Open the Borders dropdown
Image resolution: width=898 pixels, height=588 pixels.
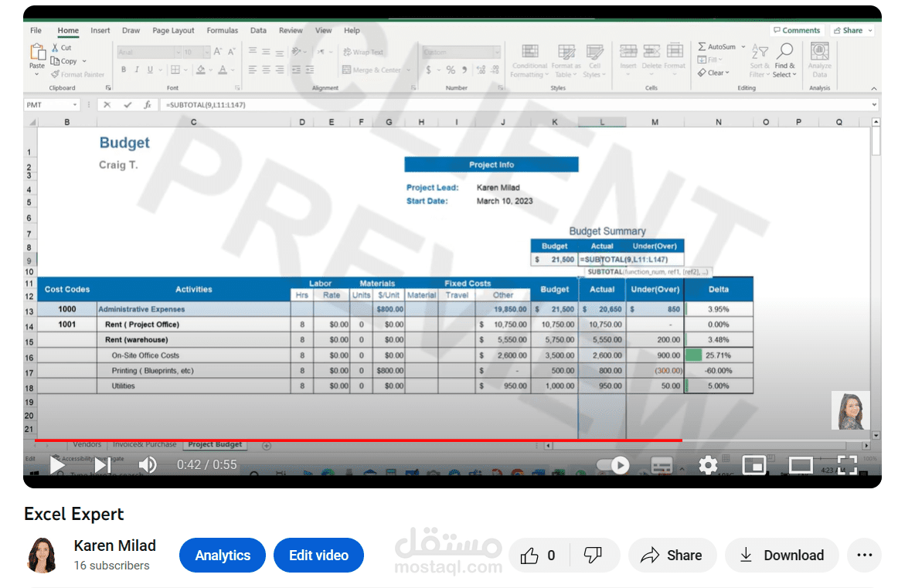[185, 70]
